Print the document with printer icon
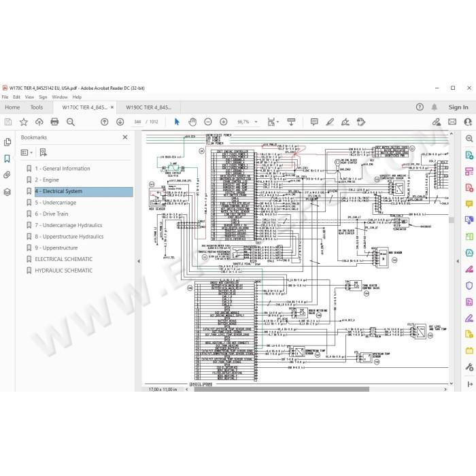The image size is (476, 476). (x=54, y=122)
